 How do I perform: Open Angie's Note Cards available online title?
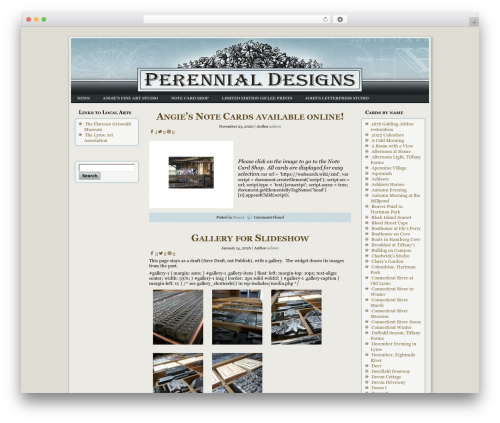tap(250, 117)
